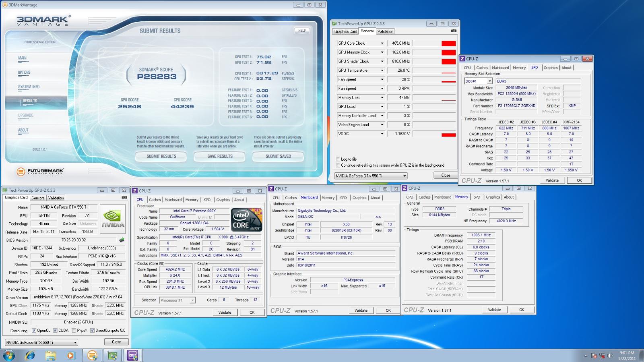Click the GPU-Z graphics card taskbar icon
Screen dimensions: 644x362
(x=112, y=355)
